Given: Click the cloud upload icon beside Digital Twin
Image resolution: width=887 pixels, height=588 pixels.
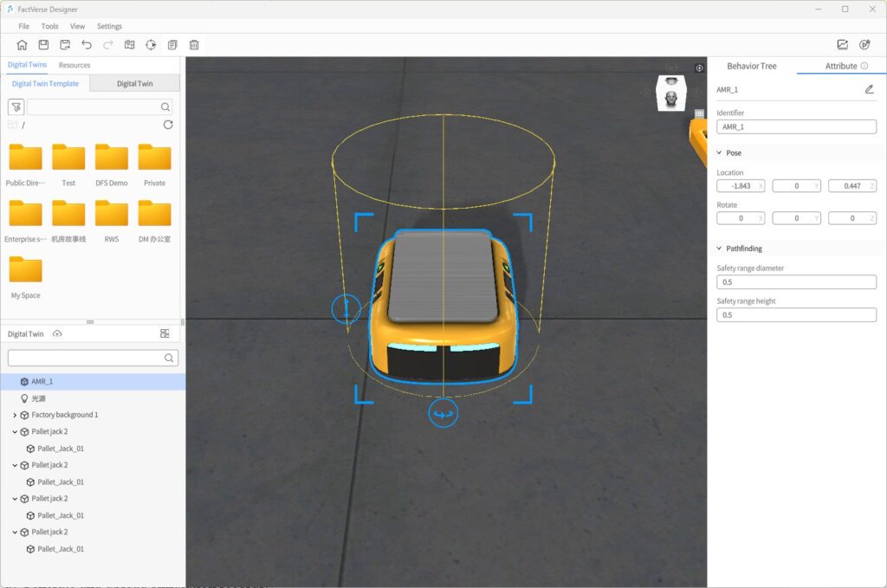Looking at the screenshot, I should 57,333.
